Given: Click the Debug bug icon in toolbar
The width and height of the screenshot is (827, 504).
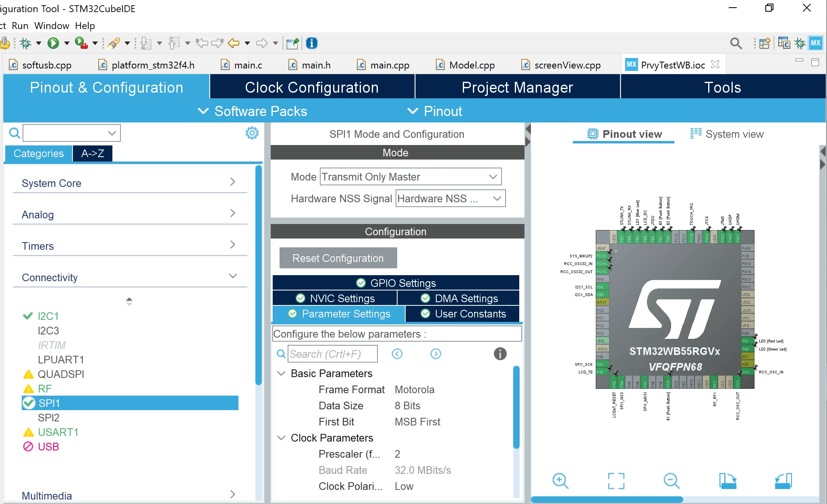Looking at the screenshot, I should tap(25, 43).
